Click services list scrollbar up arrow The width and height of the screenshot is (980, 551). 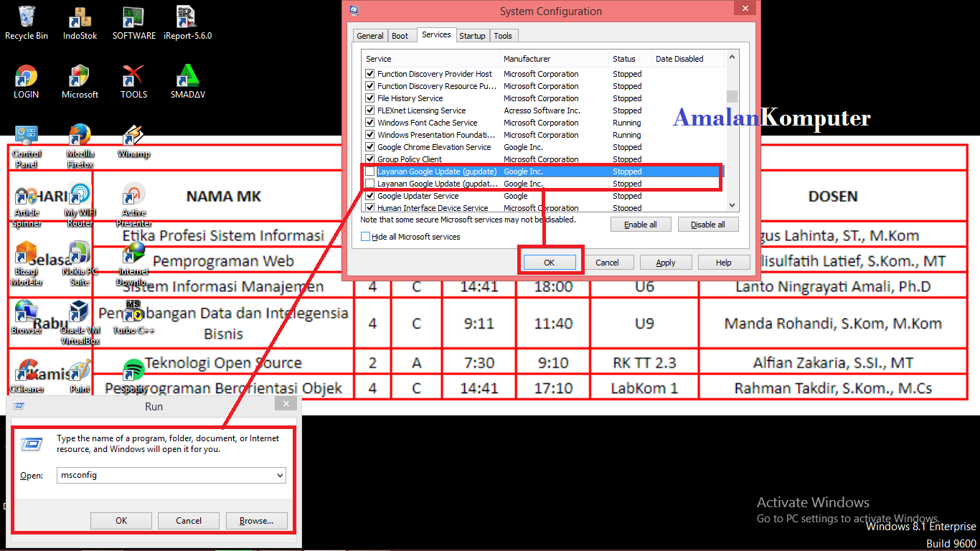click(x=732, y=57)
